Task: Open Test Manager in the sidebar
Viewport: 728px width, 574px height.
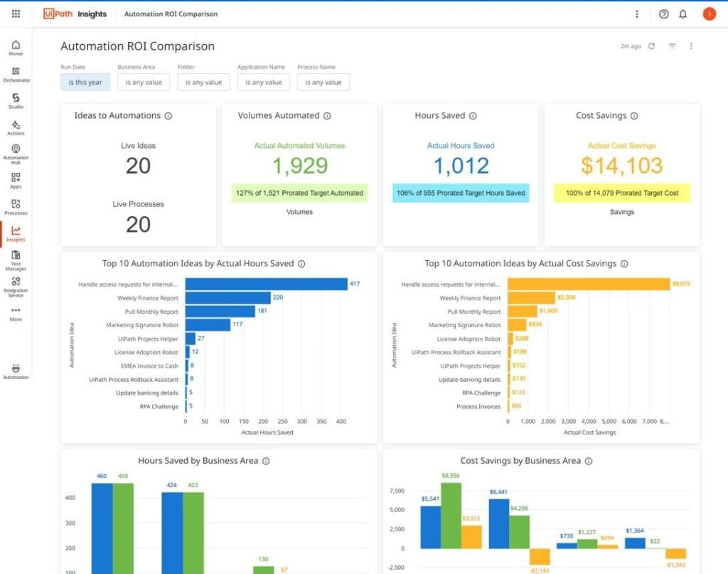Action: point(16,258)
